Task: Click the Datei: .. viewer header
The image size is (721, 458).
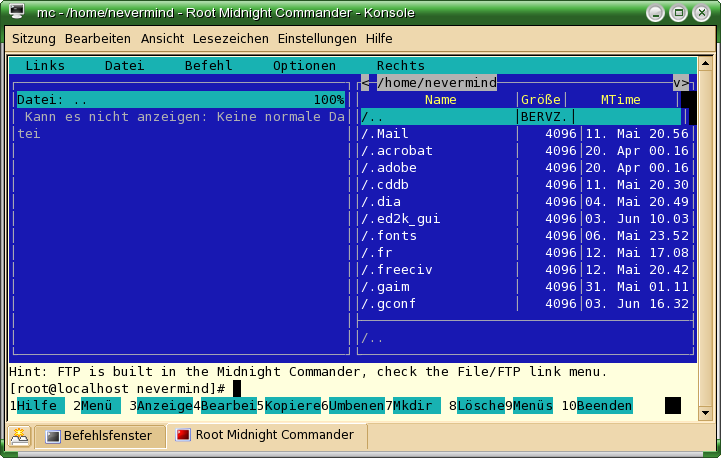Action: coord(181,100)
